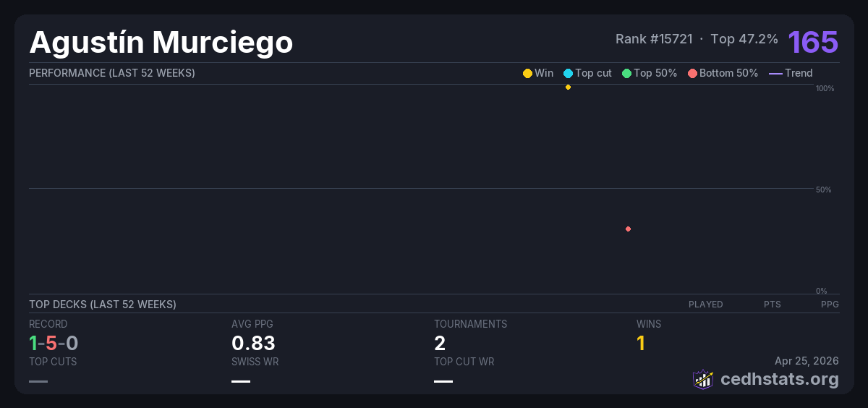Click the yellow Win legend dot
Screen dimensions: 868x408
pyautogui.click(x=527, y=73)
